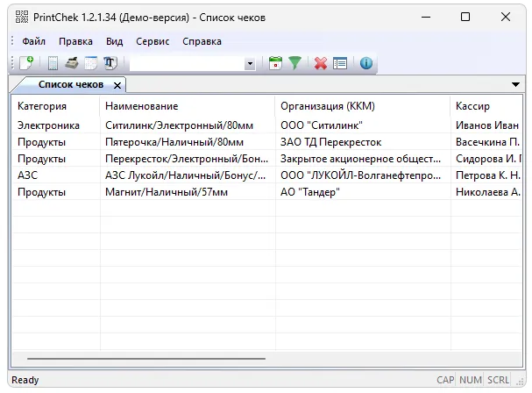Click the horizontal scrollbar thumb of the list

click(146, 359)
